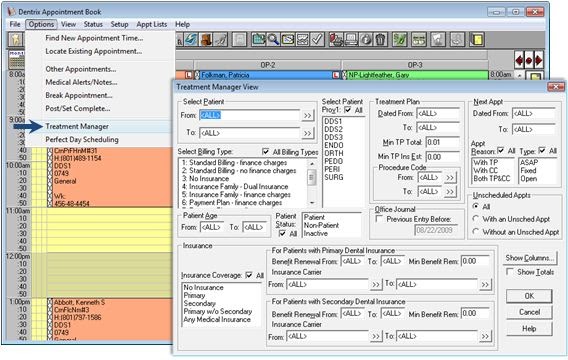This screenshot has height=360, width=568.
Task: Click the magnifying glass toolbar icon
Action: pos(273,39)
